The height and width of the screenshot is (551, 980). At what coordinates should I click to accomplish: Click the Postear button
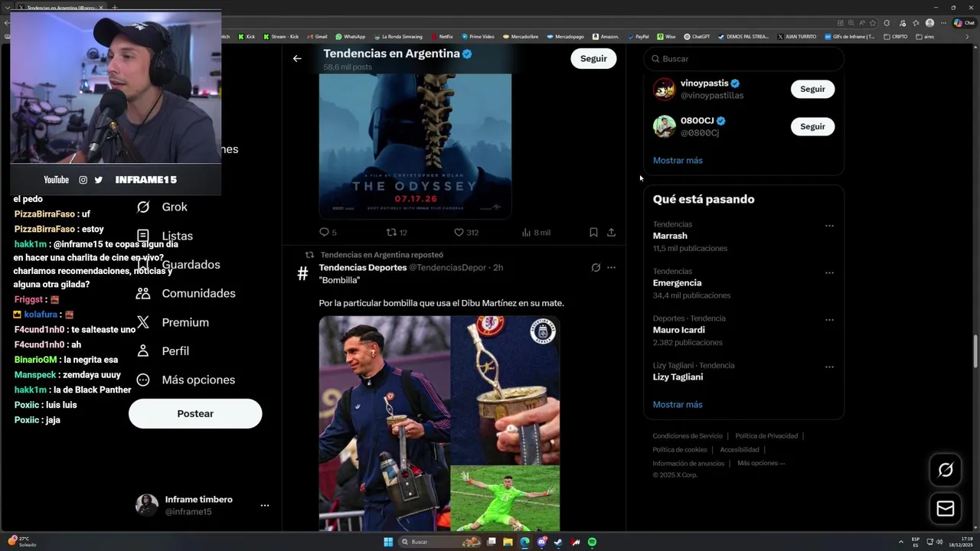[x=195, y=413]
